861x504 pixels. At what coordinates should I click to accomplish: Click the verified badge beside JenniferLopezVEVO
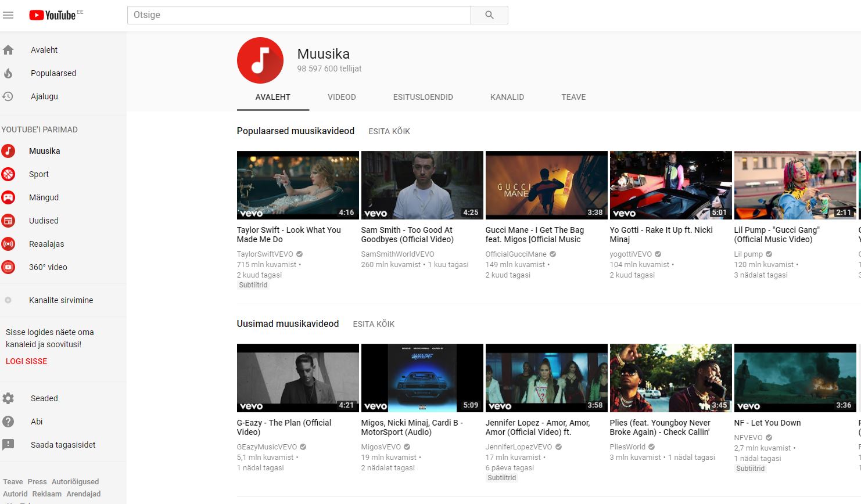559,447
